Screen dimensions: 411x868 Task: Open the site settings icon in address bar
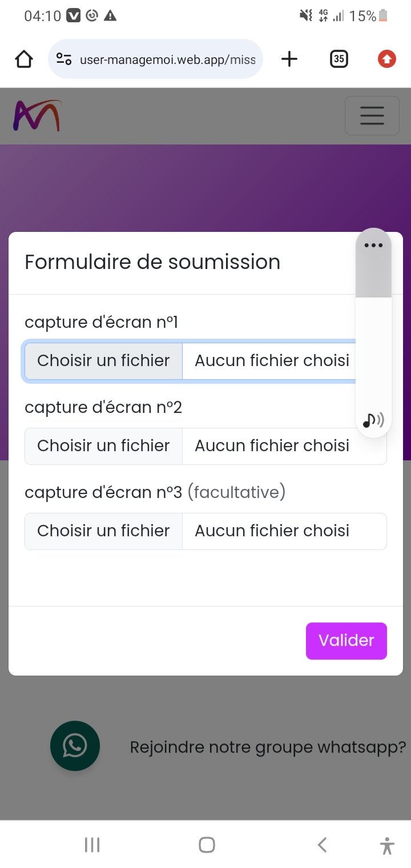(x=64, y=59)
